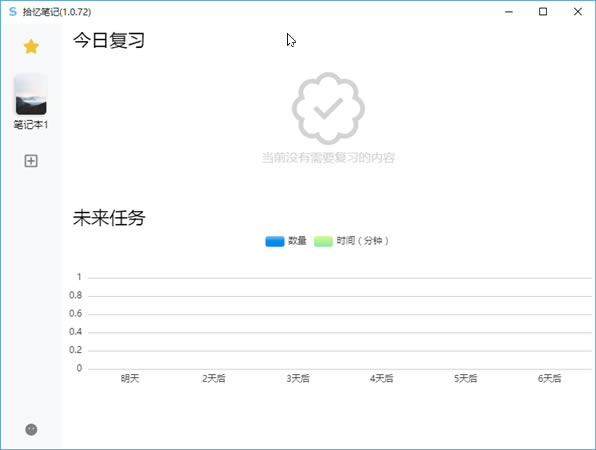Viewport: 596px width, 450px height.
Task: Close the 拾忆笔记 window
Action: (578, 12)
